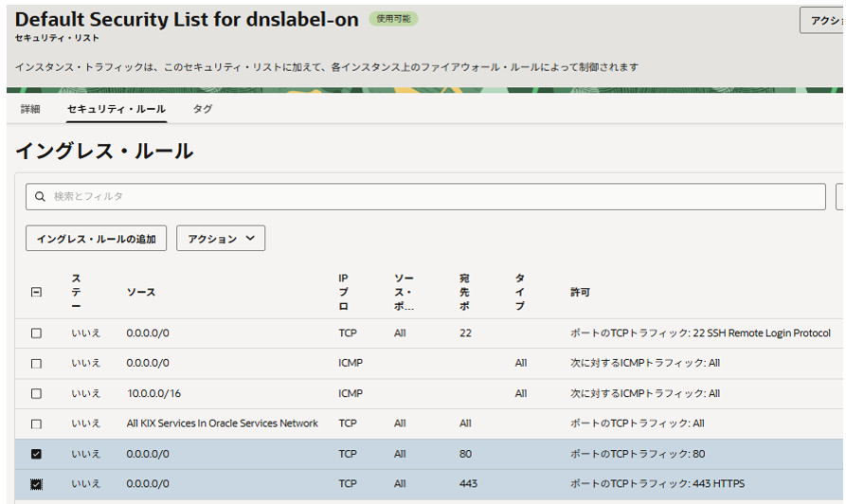Toggle the select-all header checkbox

point(37,293)
